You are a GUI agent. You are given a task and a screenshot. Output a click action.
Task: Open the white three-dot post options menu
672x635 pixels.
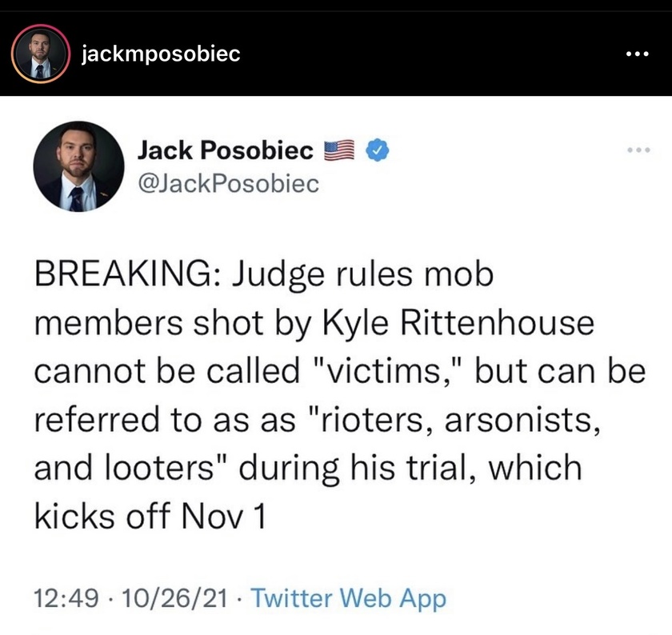638,54
